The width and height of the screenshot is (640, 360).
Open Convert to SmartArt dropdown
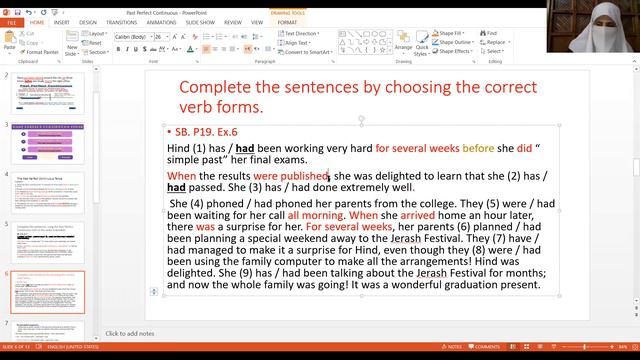pos(305,52)
